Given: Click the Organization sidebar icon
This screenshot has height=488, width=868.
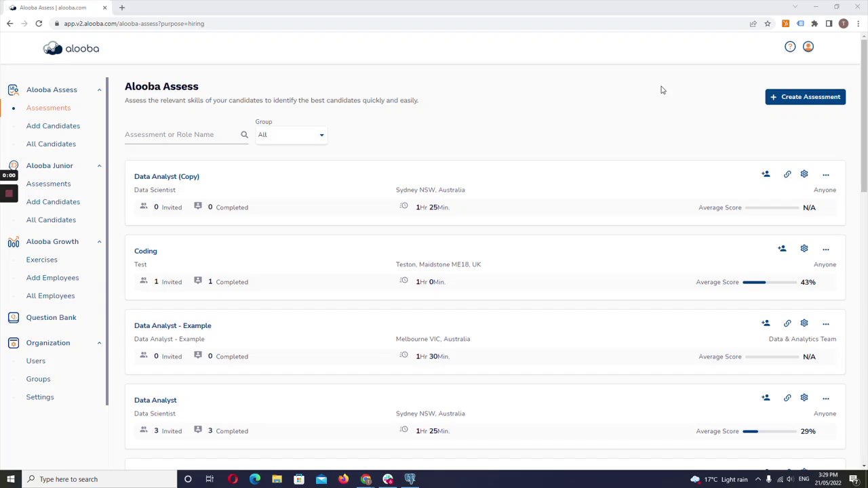Looking at the screenshot, I should tap(13, 343).
